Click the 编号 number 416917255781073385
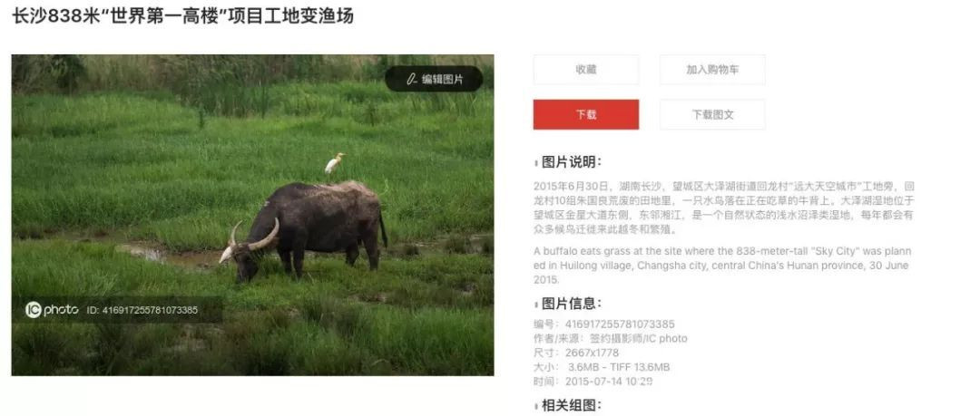This screenshot has height=416, width=980. pos(604,324)
